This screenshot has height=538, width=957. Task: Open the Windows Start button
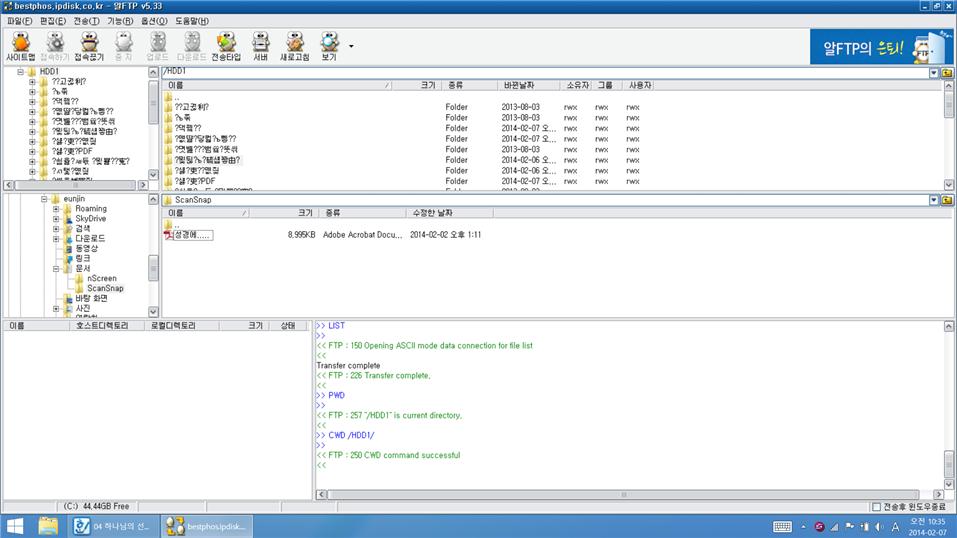tap(15, 526)
